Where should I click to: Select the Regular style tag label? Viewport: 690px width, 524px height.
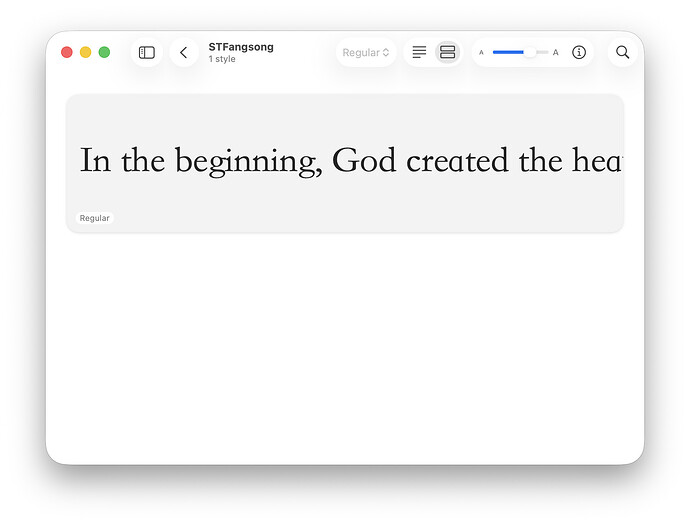[x=95, y=218]
